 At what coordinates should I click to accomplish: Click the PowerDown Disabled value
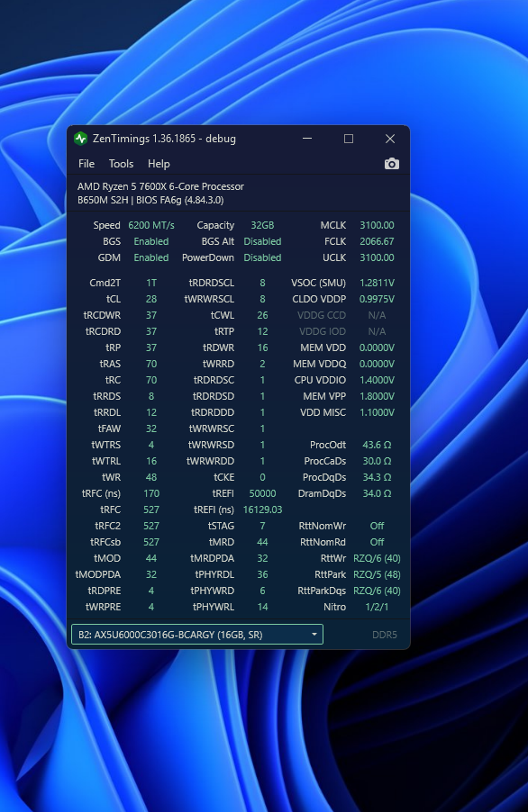tap(263, 257)
